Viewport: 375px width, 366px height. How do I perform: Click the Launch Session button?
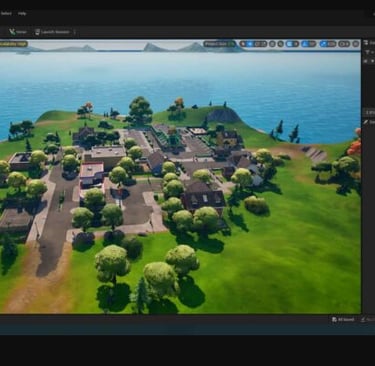click(52, 32)
